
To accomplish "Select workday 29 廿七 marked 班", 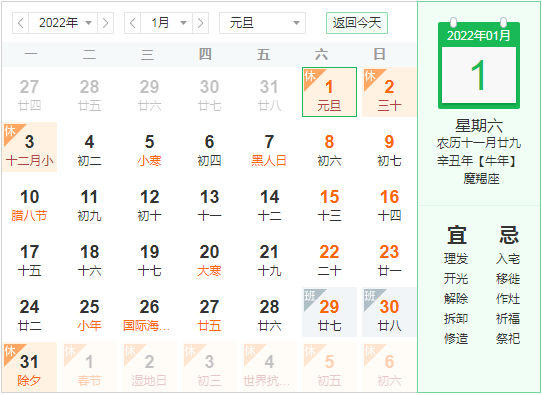I will click(x=329, y=312).
